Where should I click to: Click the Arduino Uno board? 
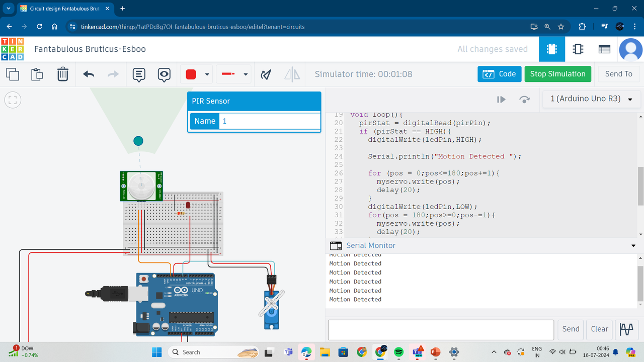[176, 305]
